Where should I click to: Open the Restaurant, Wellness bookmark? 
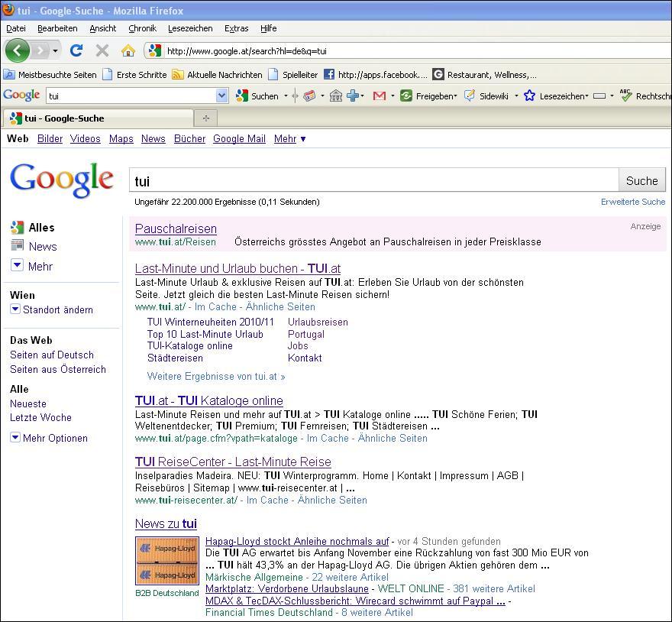[484, 75]
